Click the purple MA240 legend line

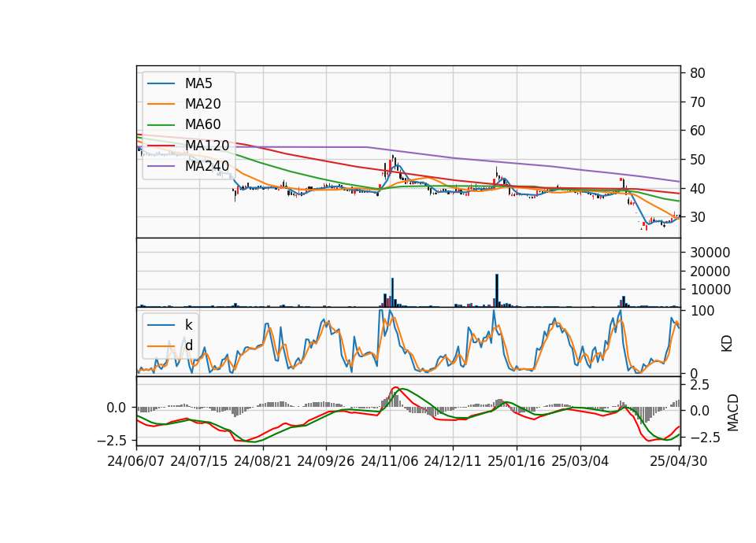(x=161, y=167)
